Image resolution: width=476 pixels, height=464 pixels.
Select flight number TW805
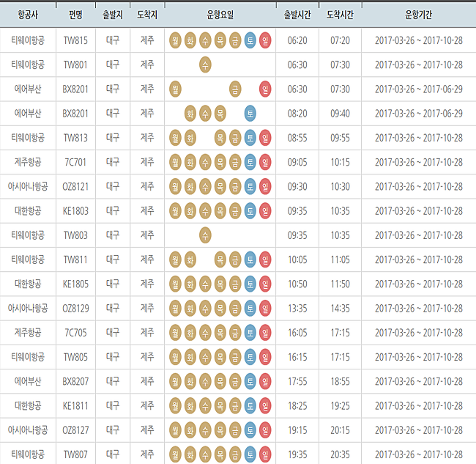(x=75, y=357)
